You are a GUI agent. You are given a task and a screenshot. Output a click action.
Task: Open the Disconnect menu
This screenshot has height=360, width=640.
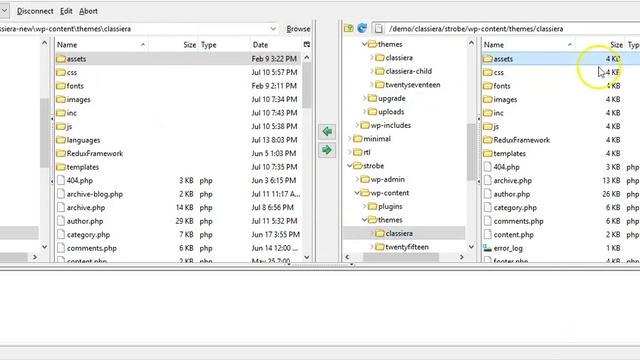[x=35, y=11]
